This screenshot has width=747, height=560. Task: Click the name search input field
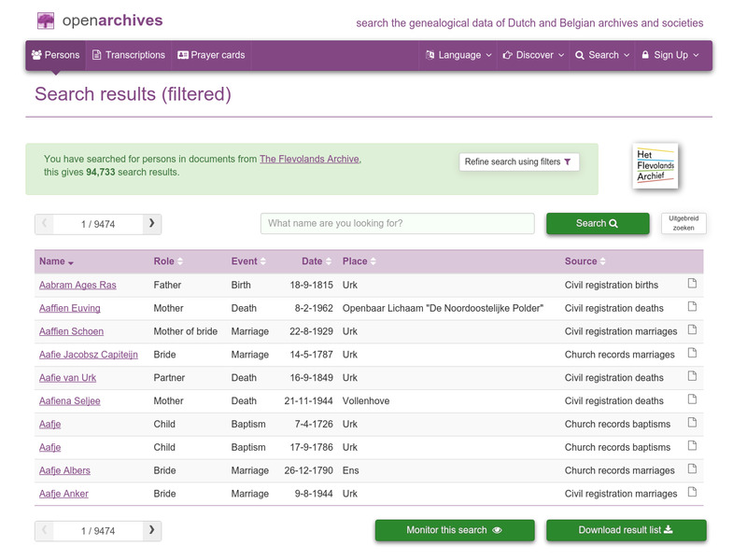click(x=397, y=223)
